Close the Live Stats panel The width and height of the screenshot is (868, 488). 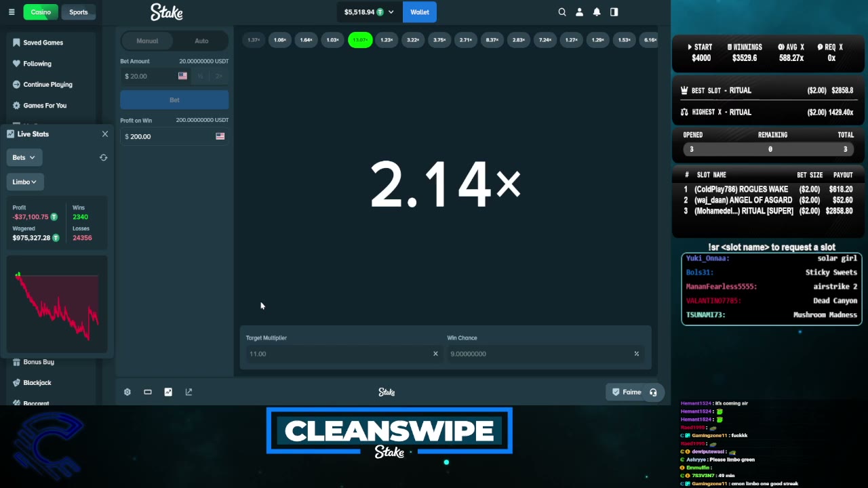105,134
